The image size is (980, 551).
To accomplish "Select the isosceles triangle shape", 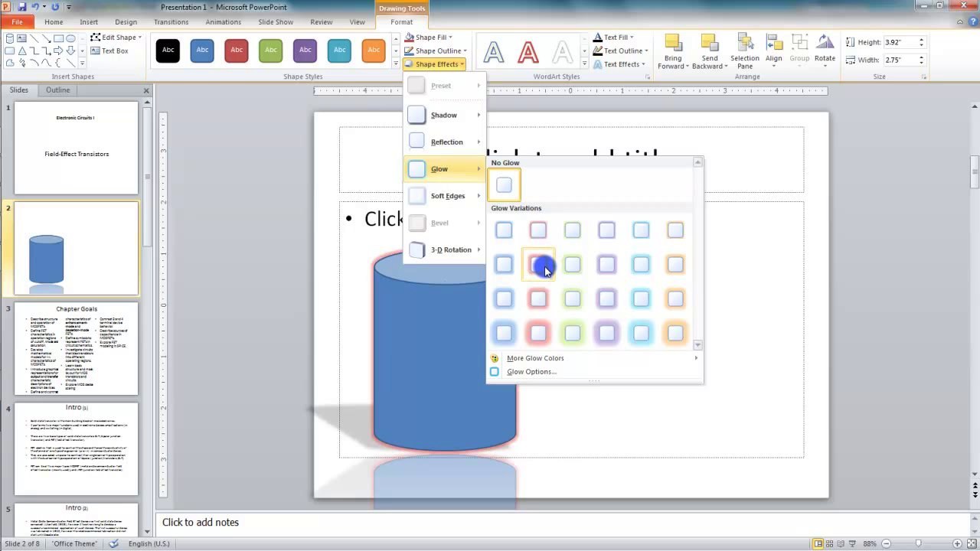I will point(22,51).
